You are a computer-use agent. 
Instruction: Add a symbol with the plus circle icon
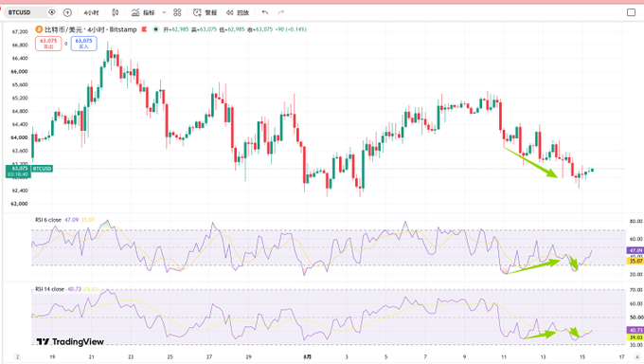tap(67, 12)
